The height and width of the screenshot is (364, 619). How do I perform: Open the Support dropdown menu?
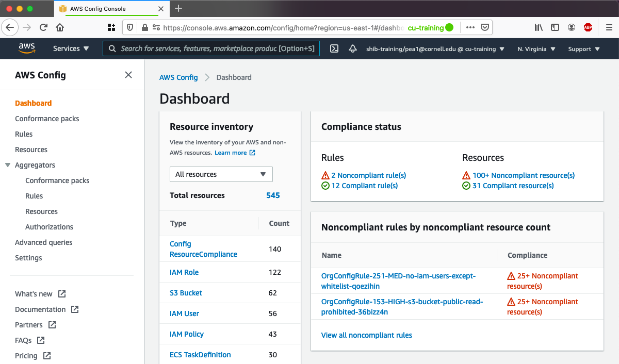tap(584, 49)
